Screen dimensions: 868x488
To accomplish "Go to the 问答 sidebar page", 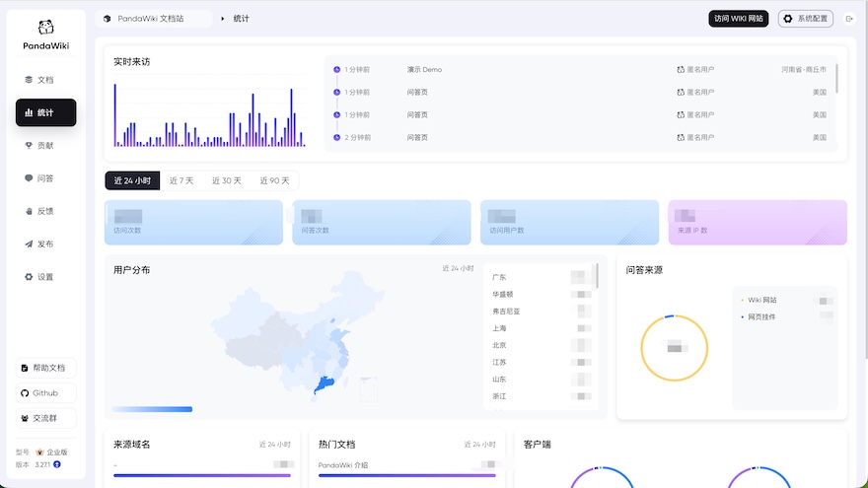I will pos(45,178).
